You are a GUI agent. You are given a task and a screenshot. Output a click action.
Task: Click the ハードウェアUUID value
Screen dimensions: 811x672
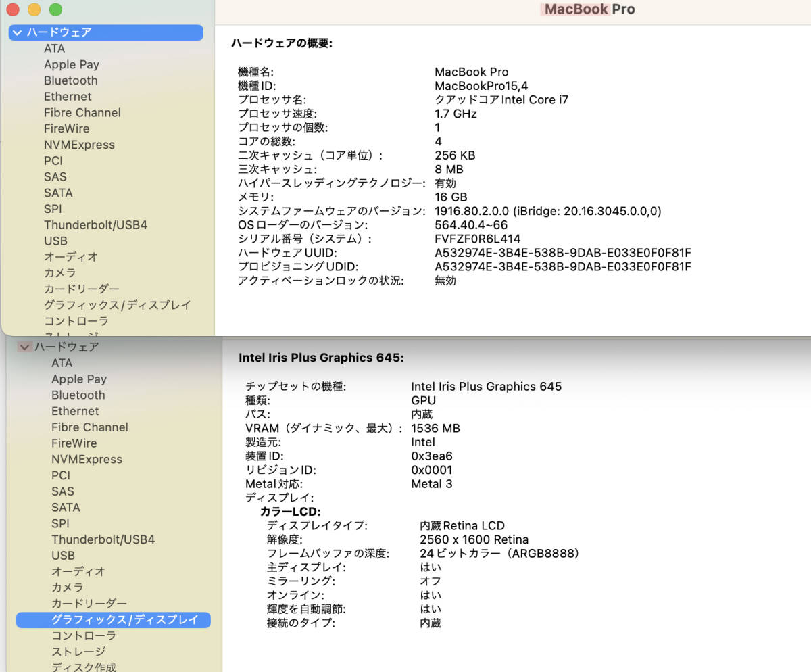coord(564,253)
